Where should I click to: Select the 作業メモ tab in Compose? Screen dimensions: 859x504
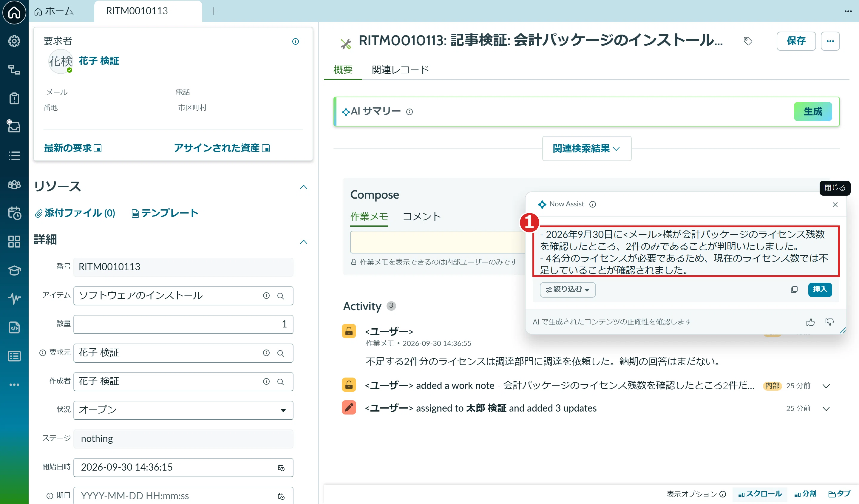(369, 217)
